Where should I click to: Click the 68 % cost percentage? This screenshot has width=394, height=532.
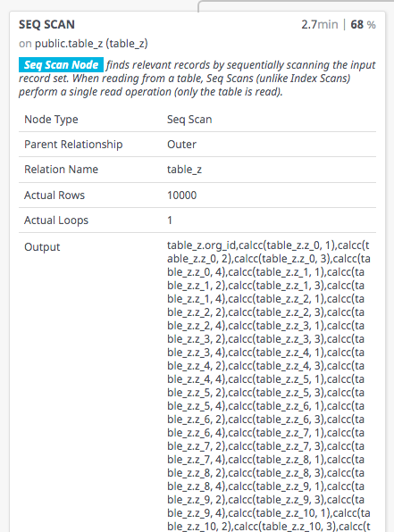(363, 25)
